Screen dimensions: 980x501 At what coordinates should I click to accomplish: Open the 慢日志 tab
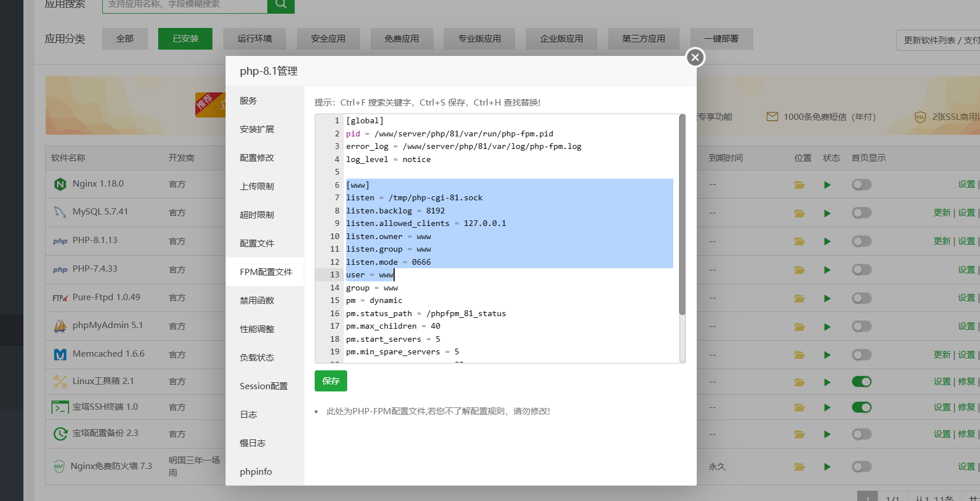click(x=264, y=443)
